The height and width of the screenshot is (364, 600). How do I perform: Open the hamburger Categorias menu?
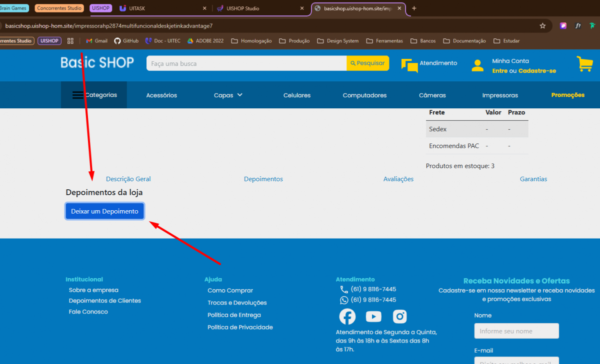click(x=78, y=95)
